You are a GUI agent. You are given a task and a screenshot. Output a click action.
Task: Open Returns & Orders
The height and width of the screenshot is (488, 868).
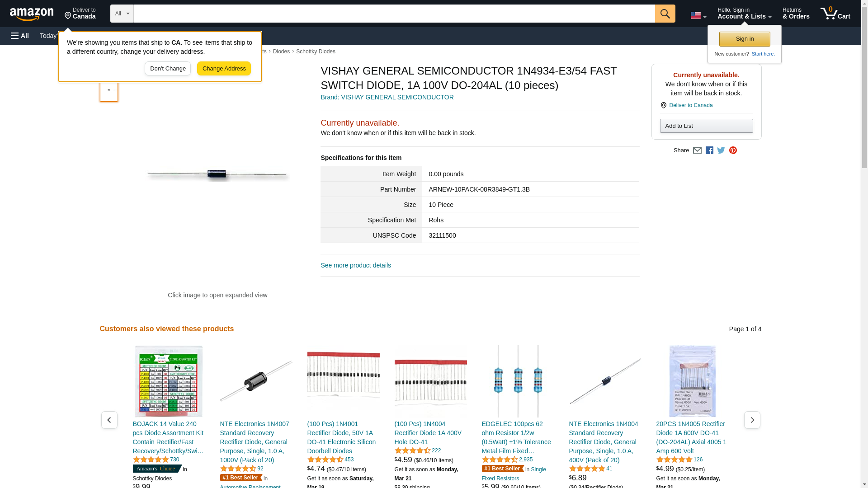(796, 14)
